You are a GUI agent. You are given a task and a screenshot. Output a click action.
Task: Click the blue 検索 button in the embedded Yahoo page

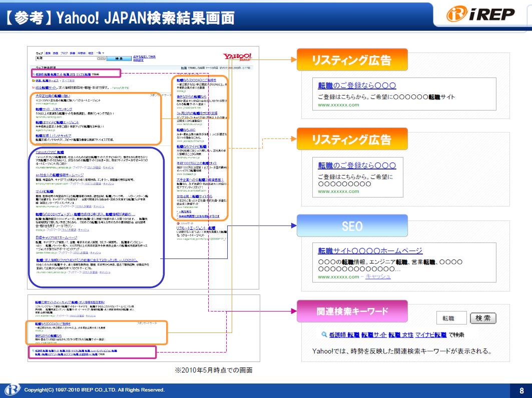(119, 58)
